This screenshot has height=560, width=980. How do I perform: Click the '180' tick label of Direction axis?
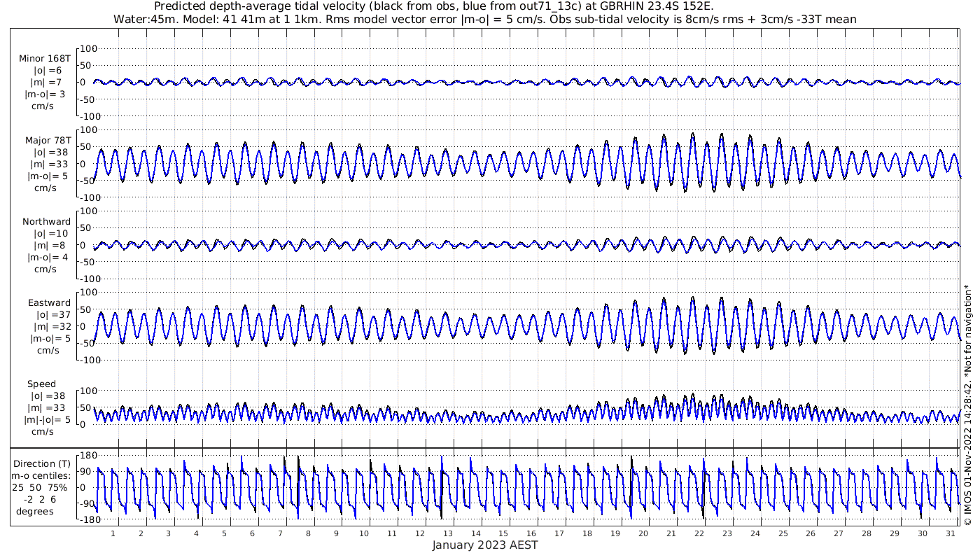click(88, 456)
